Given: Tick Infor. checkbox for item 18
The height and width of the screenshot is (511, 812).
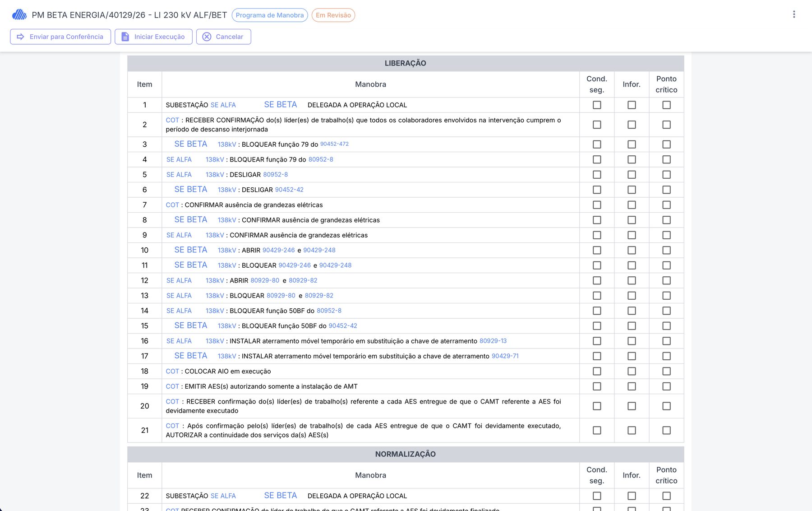Looking at the screenshot, I should (632, 371).
